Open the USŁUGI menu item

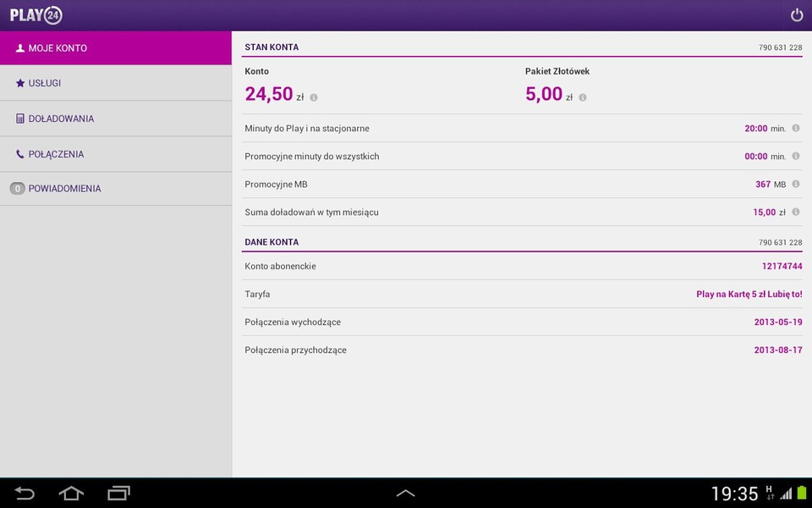click(x=116, y=83)
